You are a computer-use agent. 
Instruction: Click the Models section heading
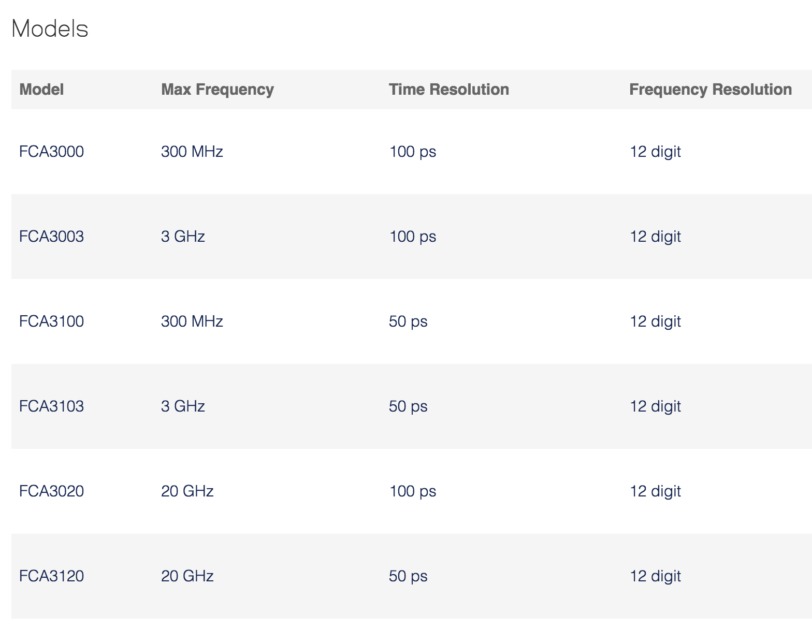tap(50, 28)
